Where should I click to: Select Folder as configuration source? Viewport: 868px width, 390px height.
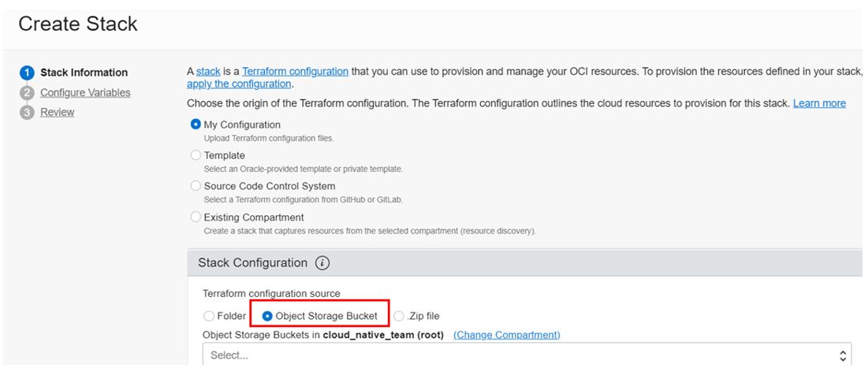pyautogui.click(x=209, y=316)
